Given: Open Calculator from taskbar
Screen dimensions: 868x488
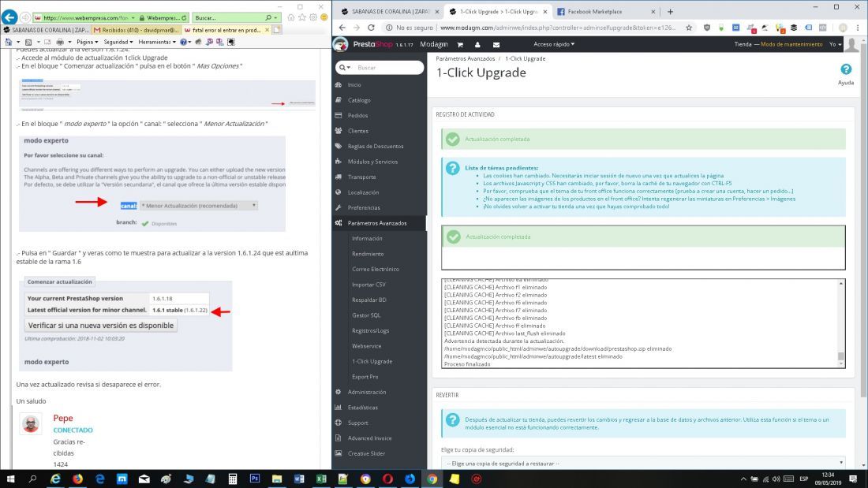Looking at the screenshot, I should 233,479.
